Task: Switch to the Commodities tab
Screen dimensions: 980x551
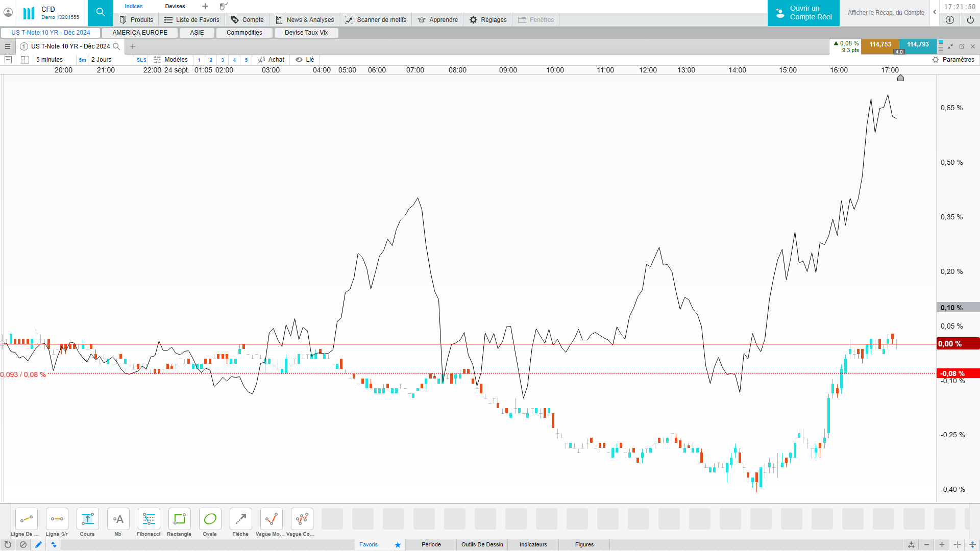Action: pyautogui.click(x=244, y=33)
